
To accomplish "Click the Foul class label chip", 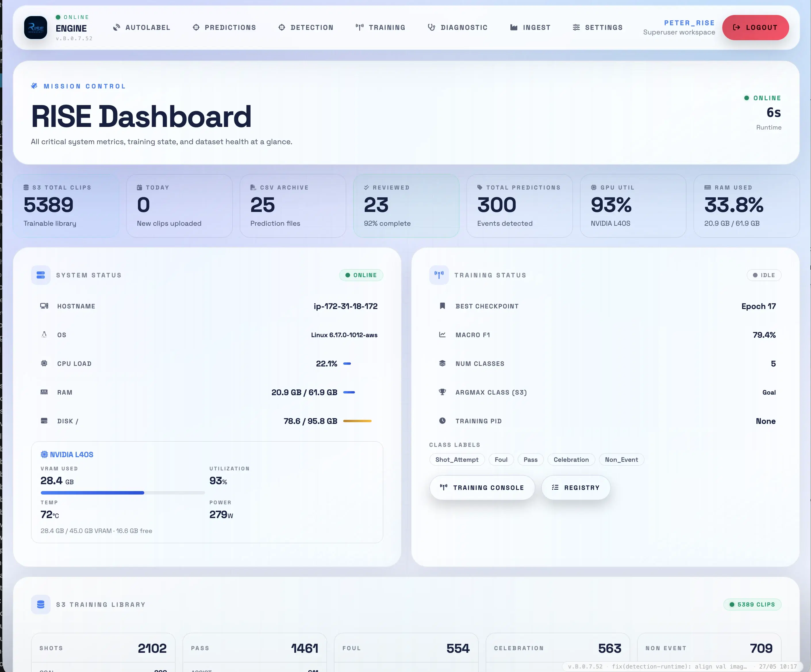I will point(501,459).
